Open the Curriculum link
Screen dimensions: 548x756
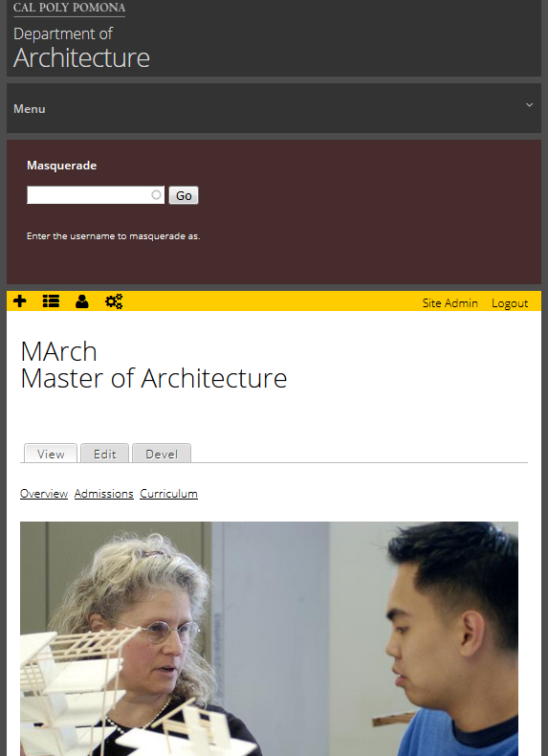tap(168, 494)
